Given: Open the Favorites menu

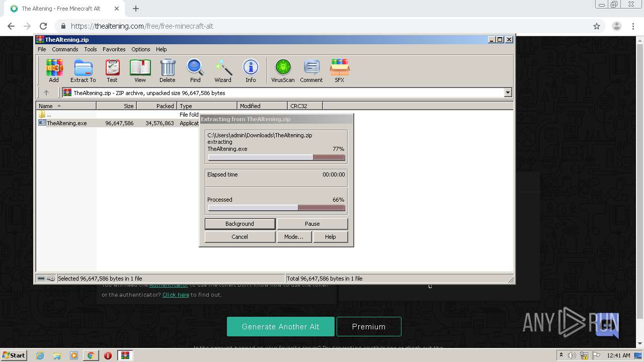Looking at the screenshot, I should tap(114, 49).
